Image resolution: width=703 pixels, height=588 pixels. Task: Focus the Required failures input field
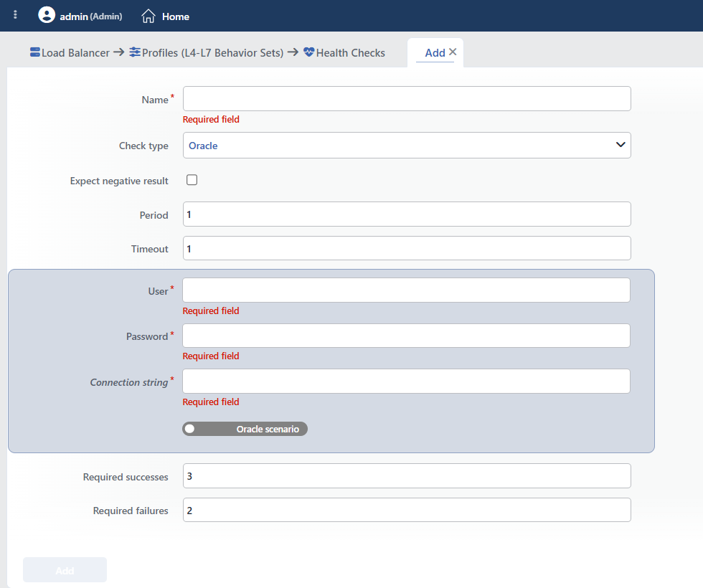pos(407,510)
